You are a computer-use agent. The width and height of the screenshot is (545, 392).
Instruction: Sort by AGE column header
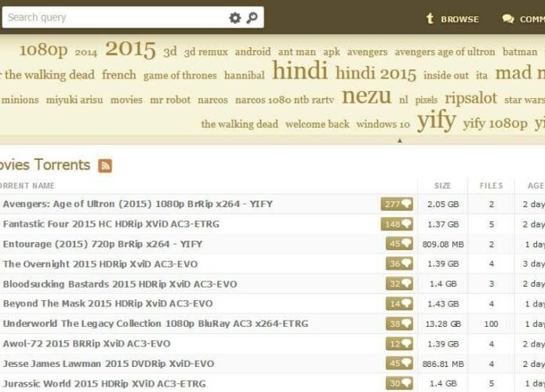(x=536, y=186)
